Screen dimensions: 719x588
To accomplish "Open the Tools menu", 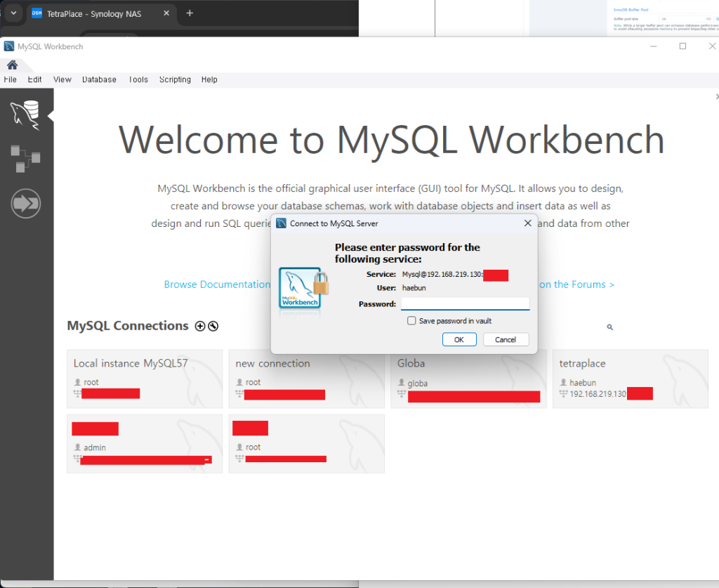I will coord(138,79).
